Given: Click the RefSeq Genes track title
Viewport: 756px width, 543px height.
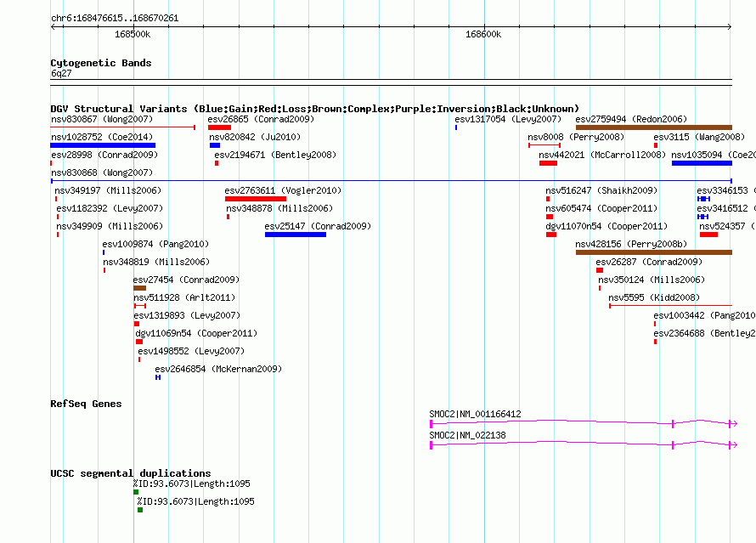Looking at the screenshot, I should [86, 404].
